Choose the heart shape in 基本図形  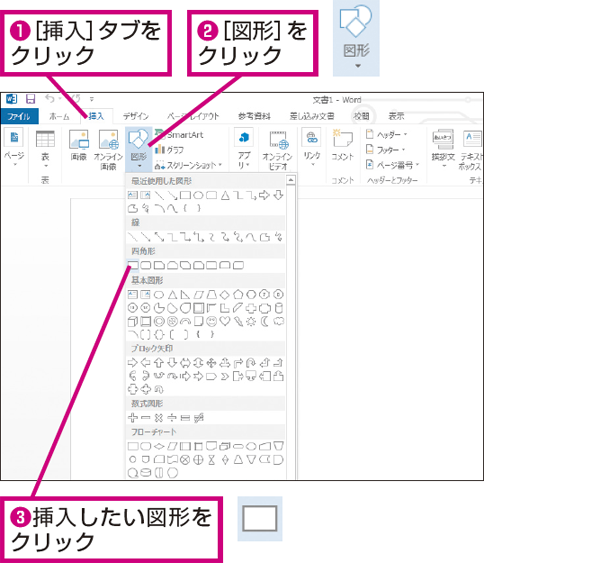click(225, 321)
